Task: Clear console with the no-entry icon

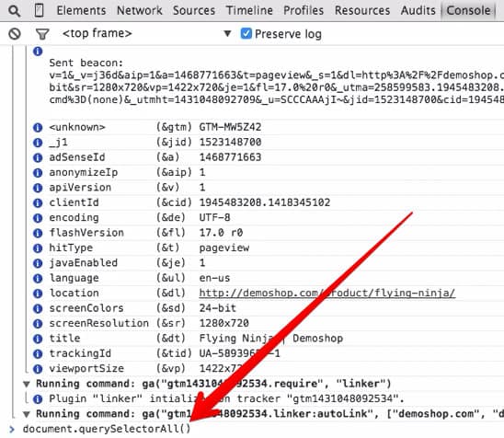Action: point(15,34)
